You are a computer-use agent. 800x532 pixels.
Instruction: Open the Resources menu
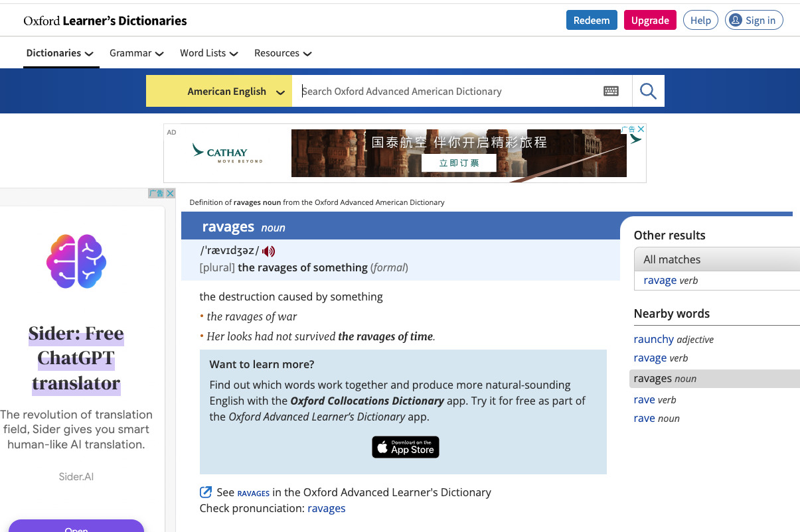click(283, 53)
